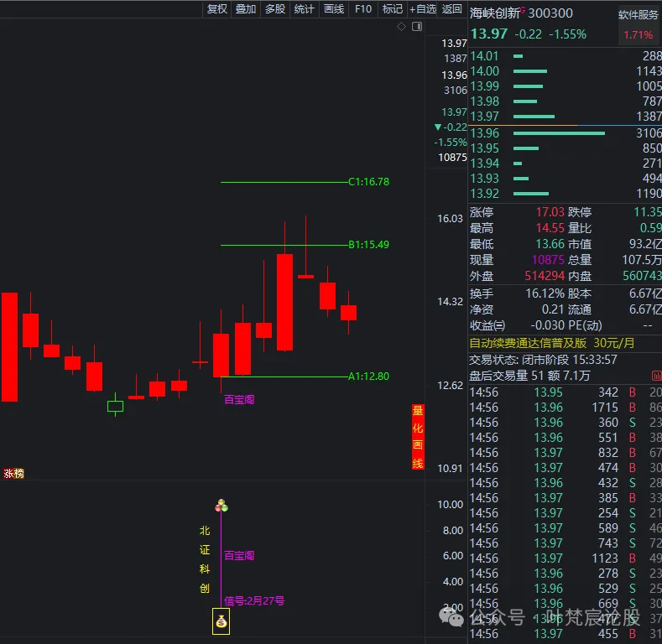The image size is (662, 644).
Task: Click the 返回 back button
Action: (x=452, y=9)
